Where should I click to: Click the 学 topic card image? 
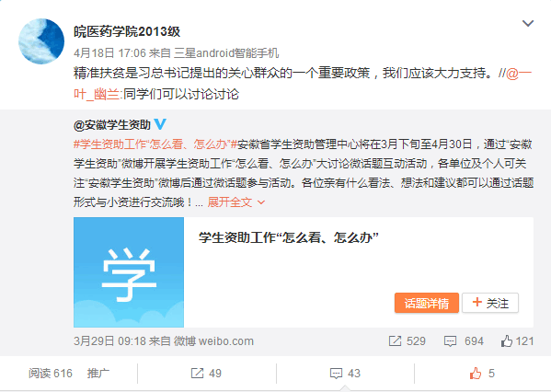click(129, 272)
